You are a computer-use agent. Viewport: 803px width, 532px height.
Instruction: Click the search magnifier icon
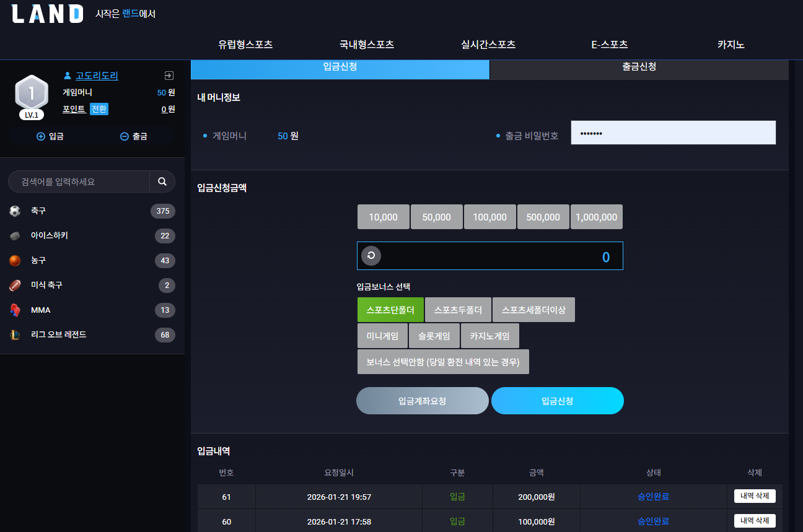tap(162, 181)
